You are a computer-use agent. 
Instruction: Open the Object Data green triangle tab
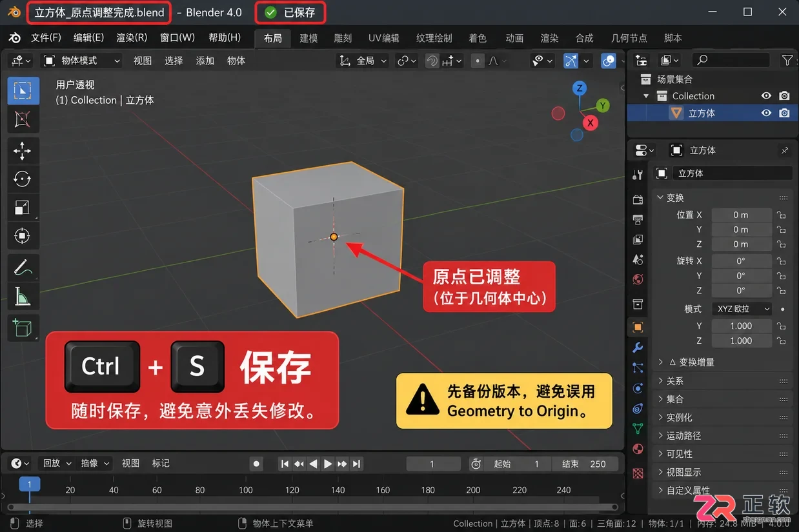point(638,428)
